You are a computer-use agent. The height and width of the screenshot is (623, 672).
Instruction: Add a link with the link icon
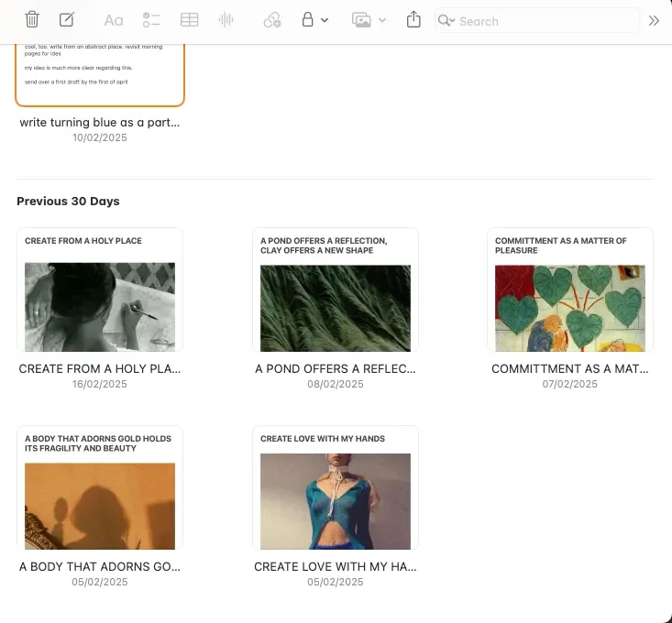pyautogui.click(x=272, y=19)
